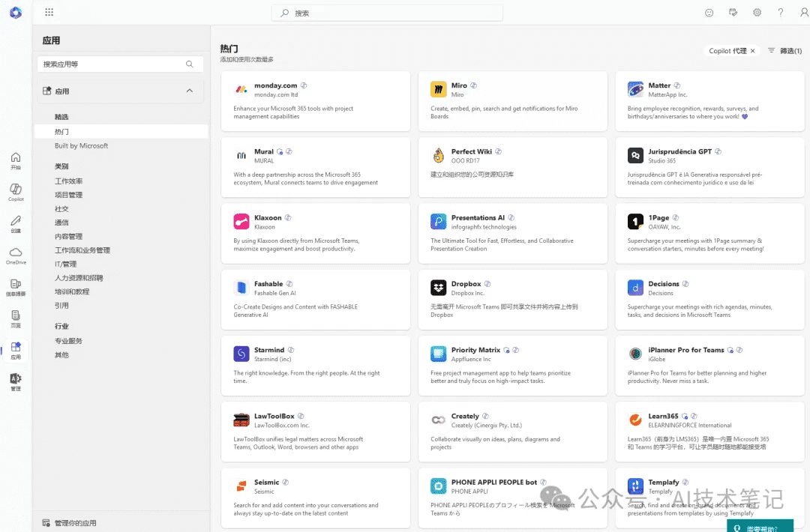Click the Dropbox app logo
This screenshot has height=532, width=810.
439,288
